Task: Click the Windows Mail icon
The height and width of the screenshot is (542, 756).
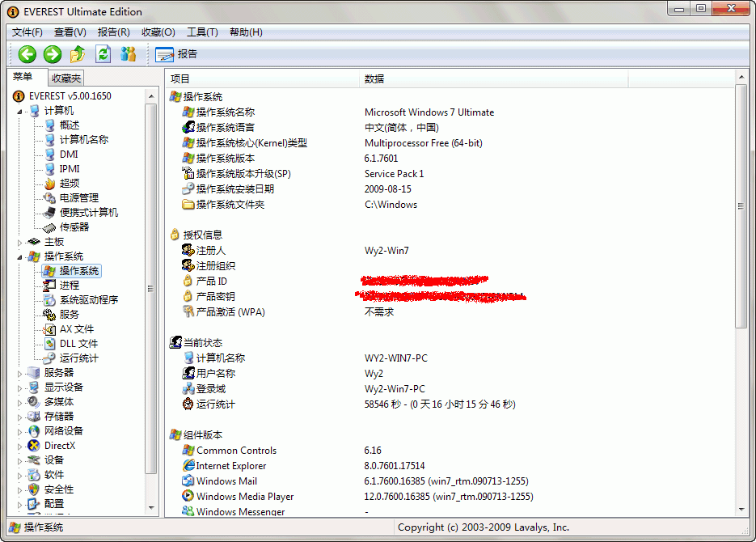Action: tap(188, 481)
